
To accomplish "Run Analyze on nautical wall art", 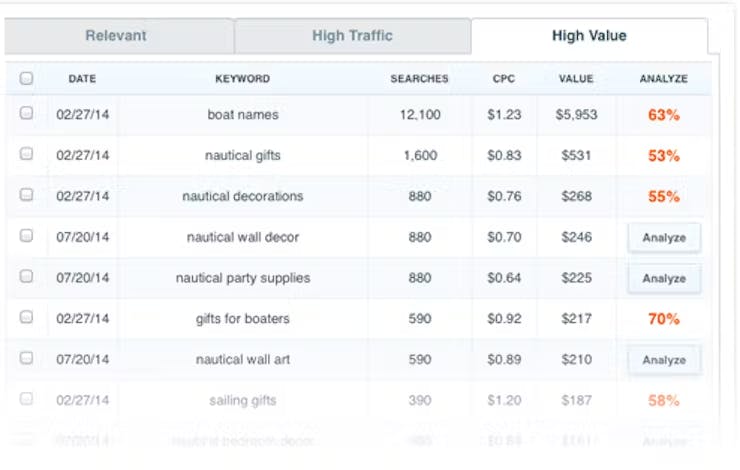I will pyautogui.click(x=664, y=360).
